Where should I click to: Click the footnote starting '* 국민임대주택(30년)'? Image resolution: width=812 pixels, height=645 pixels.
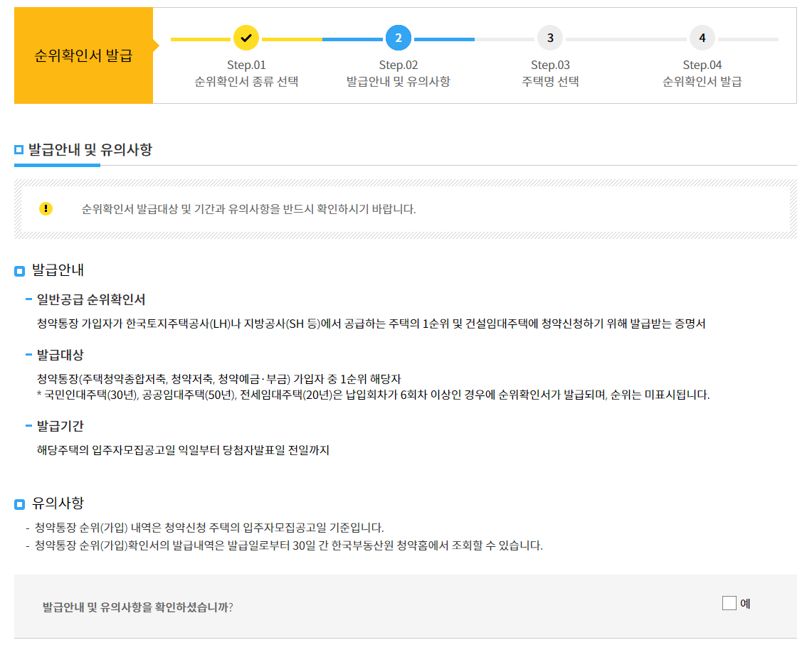(373, 395)
